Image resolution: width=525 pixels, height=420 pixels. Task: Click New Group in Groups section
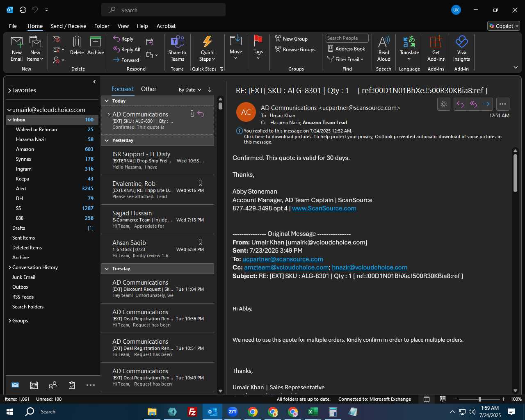291,39
